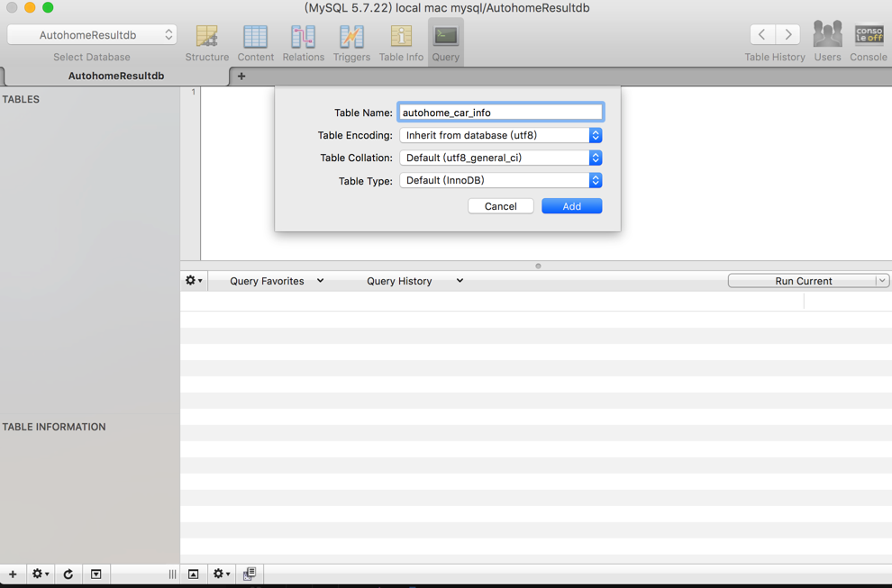Image resolution: width=892 pixels, height=588 pixels.
Task: Show the Table Info view
Action: [401, 43]
